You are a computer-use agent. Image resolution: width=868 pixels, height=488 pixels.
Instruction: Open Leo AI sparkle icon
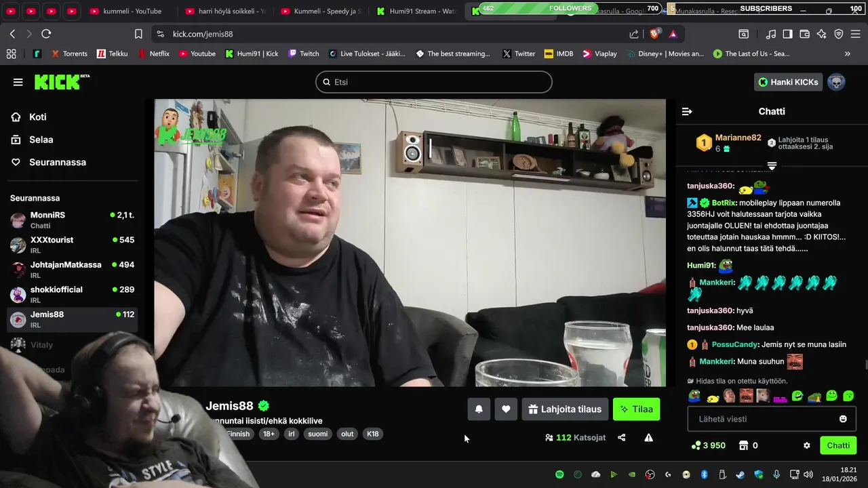click(822, 34)
